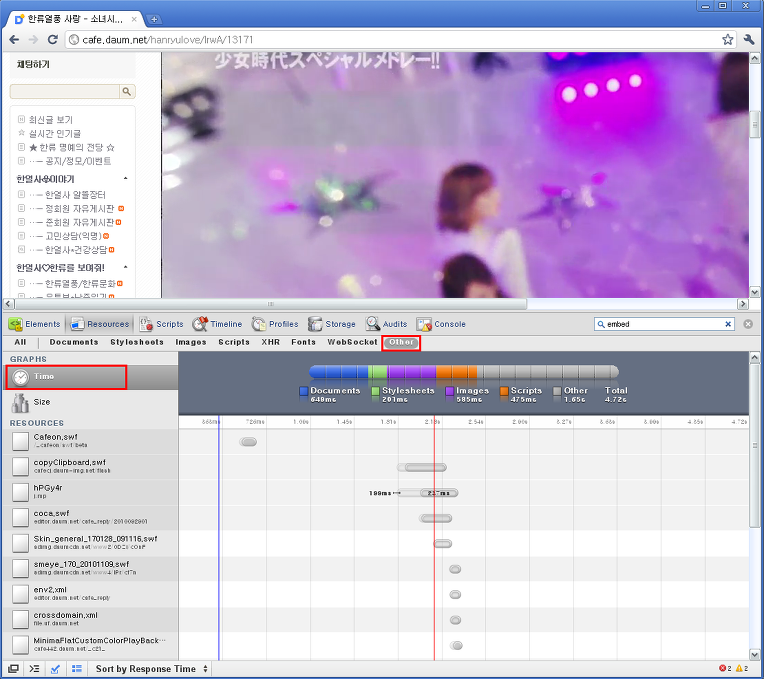Select copyClipboard.swf resource

pos(91,467)
